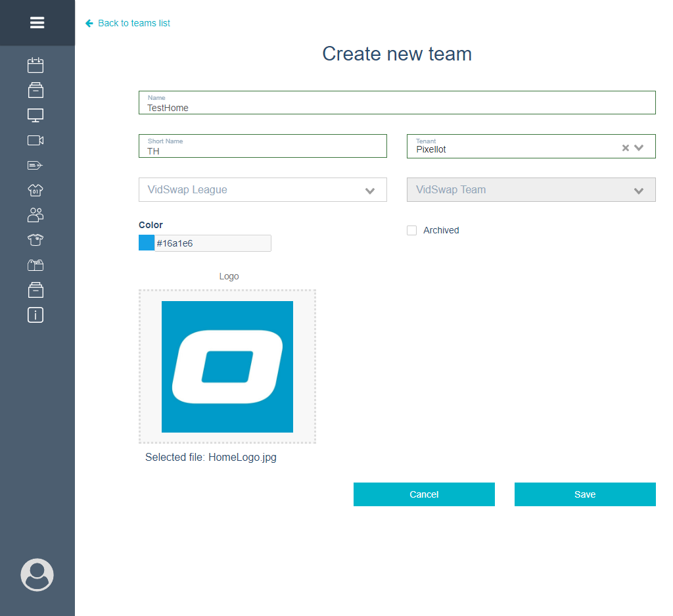Open the calendar icon in sidebar
Image resolution: width=673 pixels, height=616 pixels.
tap(35, 65)
